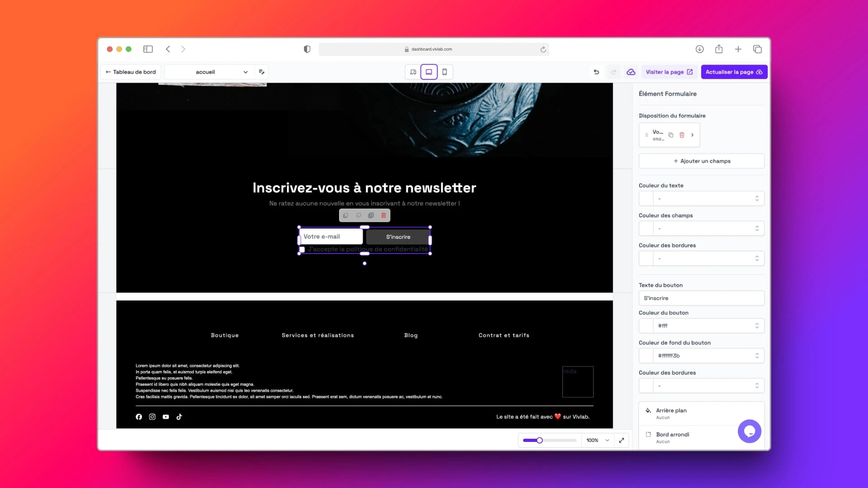Click Services et réalisations footer item
Viewport: 868px width, 488px height.
pos(318,335)
